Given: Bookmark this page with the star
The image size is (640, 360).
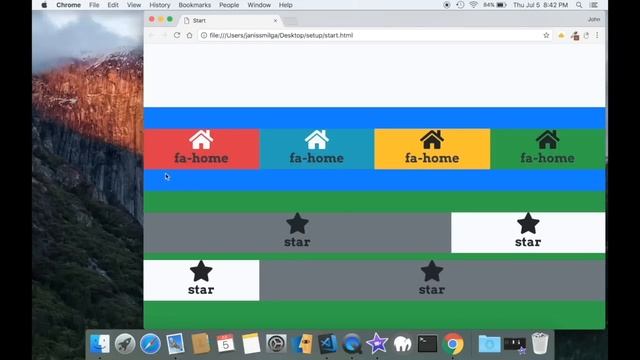Looking at the screenshot, I should coord(546,35).
